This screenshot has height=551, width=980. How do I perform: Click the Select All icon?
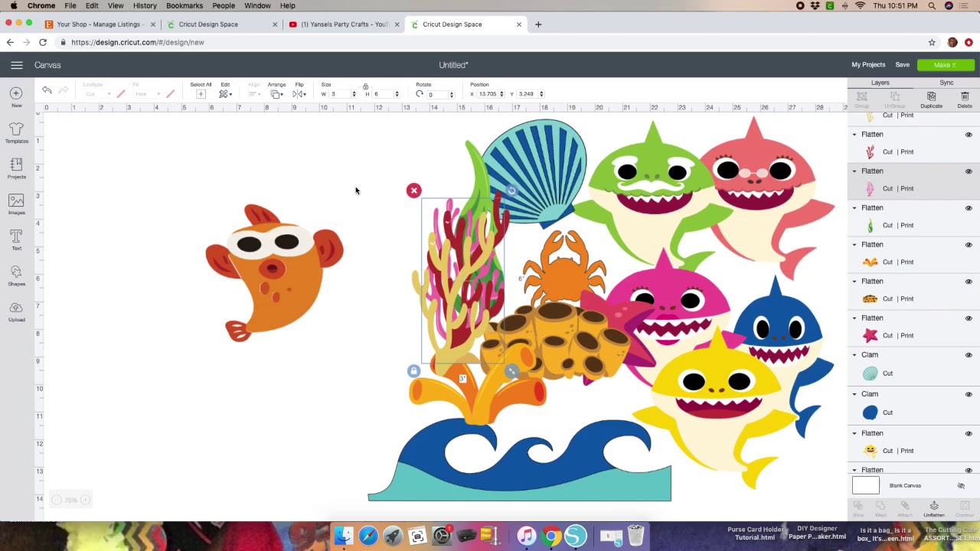201,94
